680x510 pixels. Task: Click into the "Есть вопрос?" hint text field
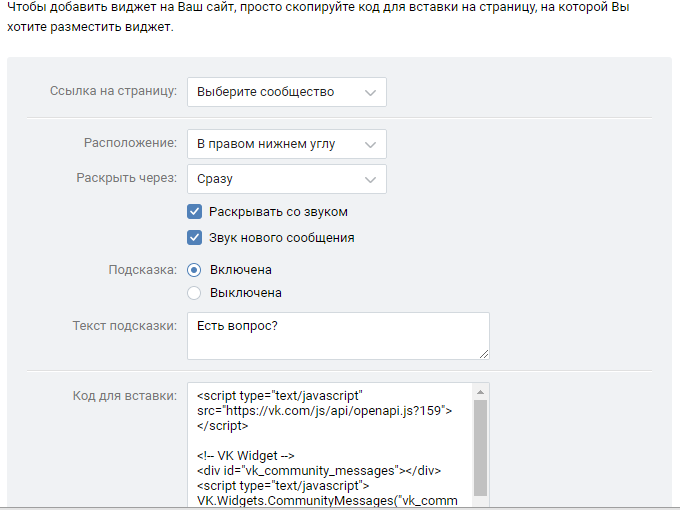pyautogui.click(x=338, y=336)
